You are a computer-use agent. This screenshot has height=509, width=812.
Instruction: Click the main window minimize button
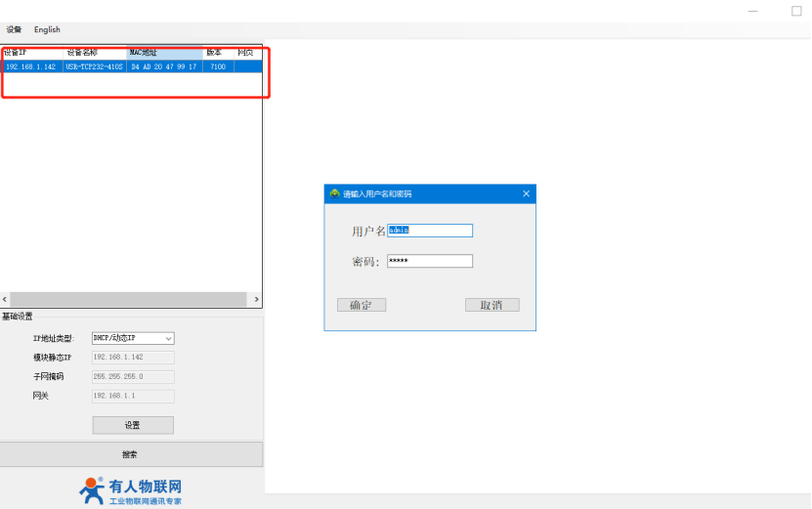coord(750,11)
